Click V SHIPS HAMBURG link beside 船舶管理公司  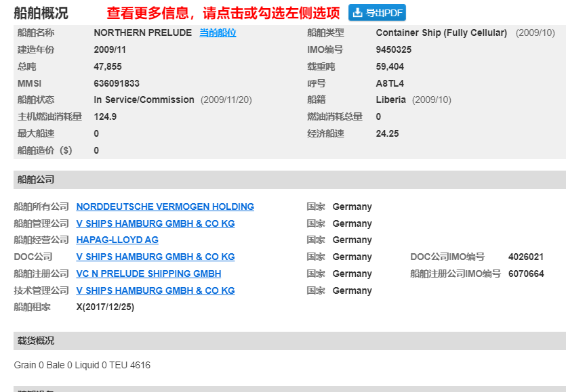(155, 223)
